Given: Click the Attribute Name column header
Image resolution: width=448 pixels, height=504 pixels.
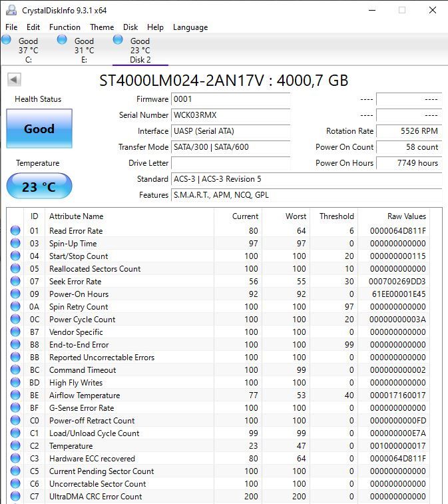Looking at the screenshot, I should [x=130, y=216].
